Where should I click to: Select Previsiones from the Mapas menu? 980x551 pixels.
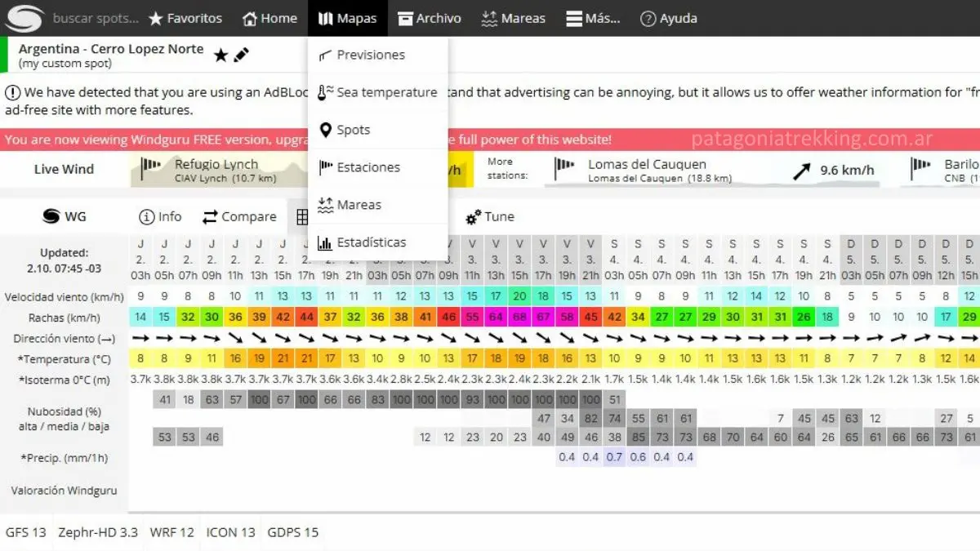(x=370, y=55)
